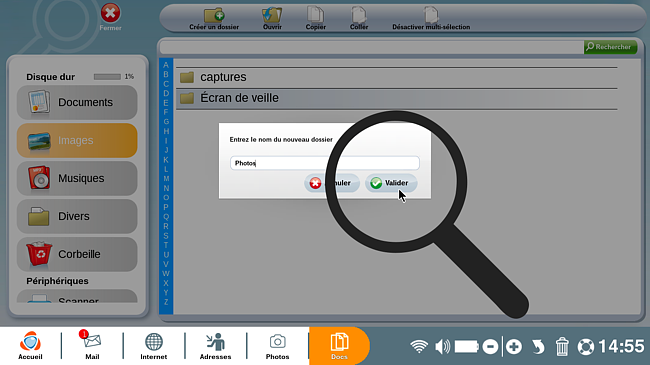
Task: Open the Corbeille recycle bin
Action: (77, 254)
